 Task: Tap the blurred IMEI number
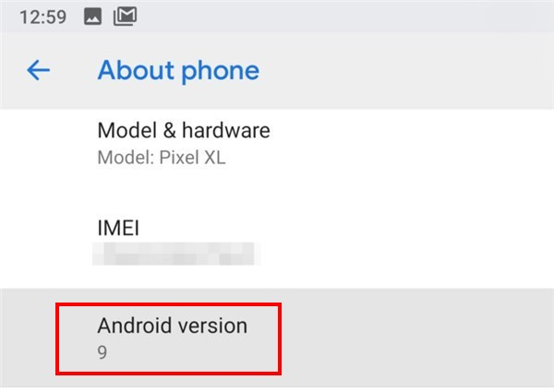coord(176,254)
